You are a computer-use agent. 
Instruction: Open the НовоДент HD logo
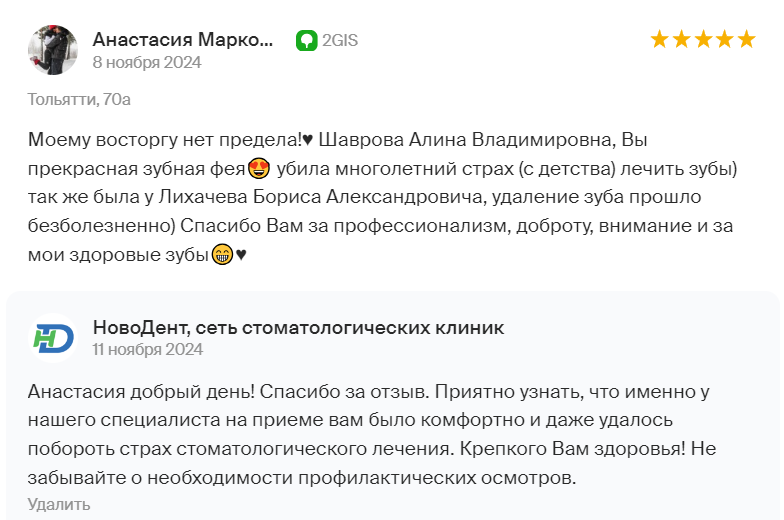click(53, 338)
